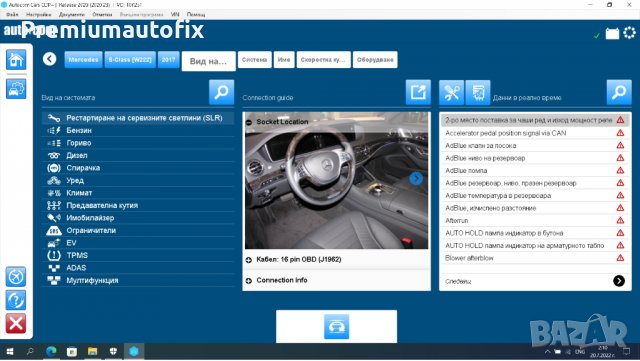
Task: Click the Mercedes breadcrumb tab
Action: 83,60
